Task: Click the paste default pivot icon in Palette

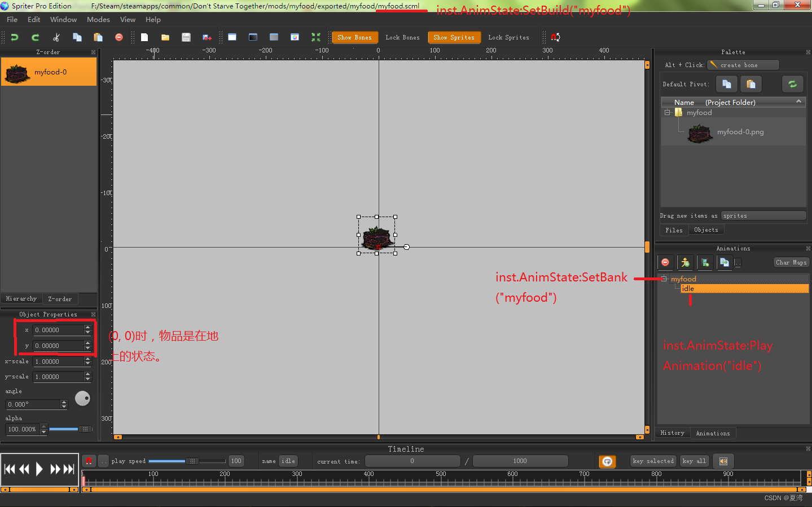Action: point(751,84)
